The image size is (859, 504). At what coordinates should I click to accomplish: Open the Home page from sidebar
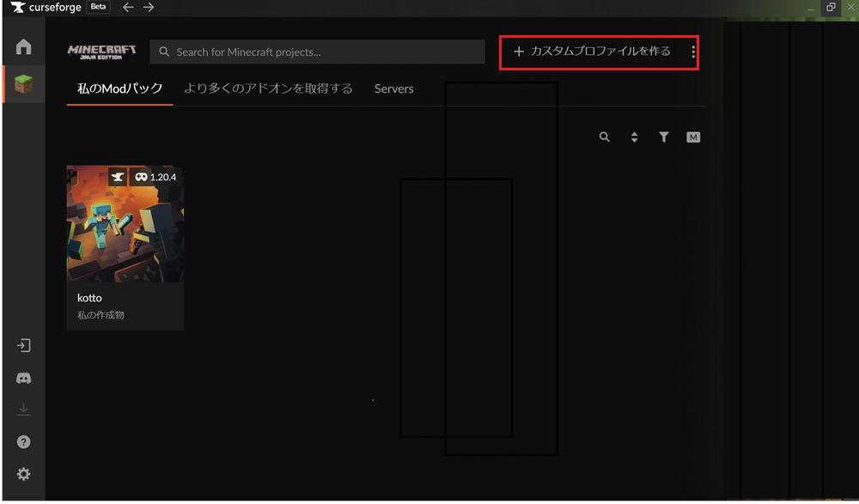[23, 47]
